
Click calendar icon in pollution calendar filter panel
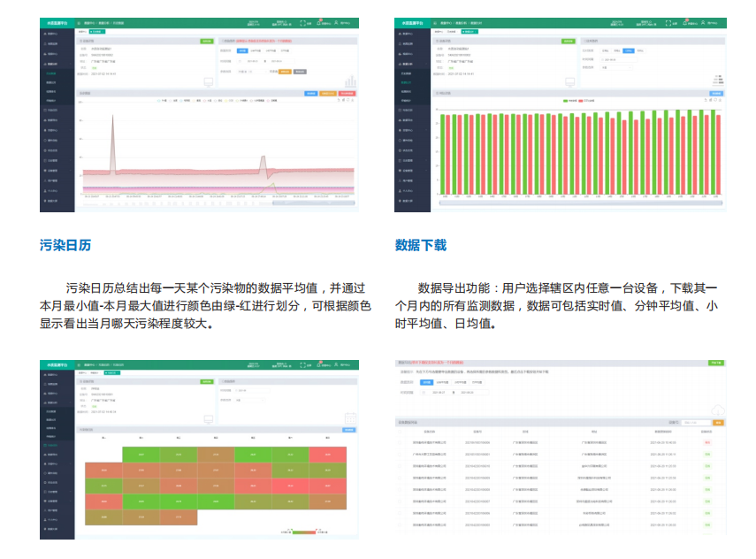pyautogui.click(x=349, y=419)
